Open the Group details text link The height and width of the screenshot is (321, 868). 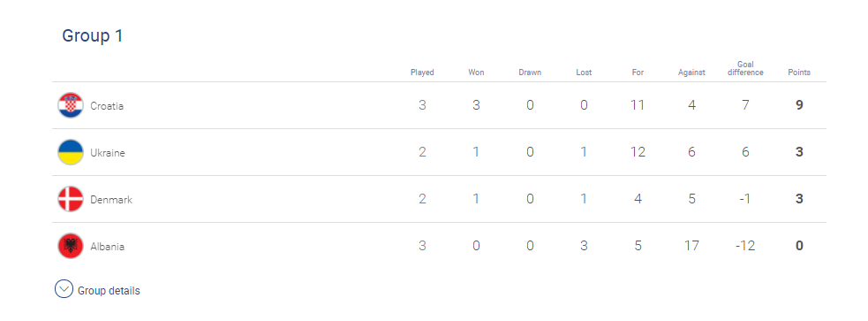pyautogui.click(x=109, y=291)
